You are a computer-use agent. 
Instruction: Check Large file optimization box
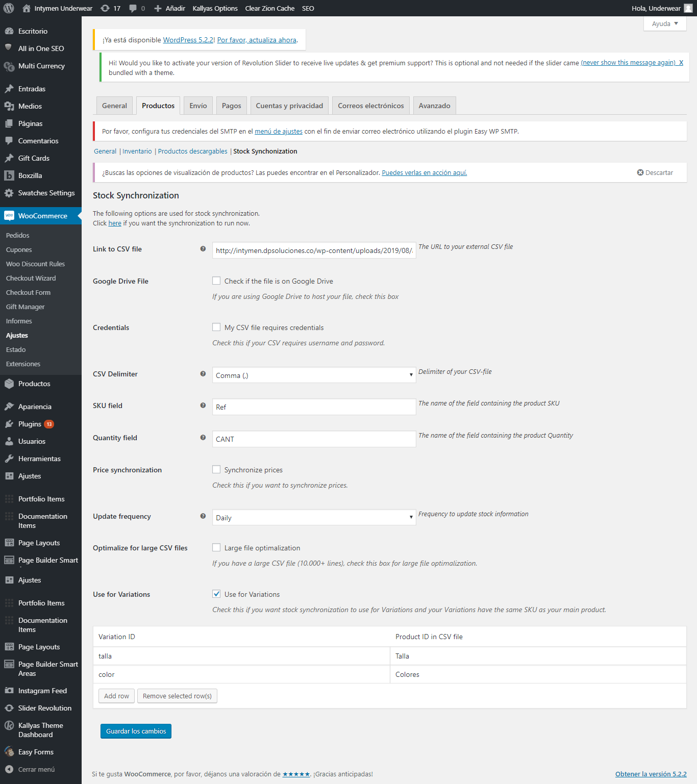[216, 547]
